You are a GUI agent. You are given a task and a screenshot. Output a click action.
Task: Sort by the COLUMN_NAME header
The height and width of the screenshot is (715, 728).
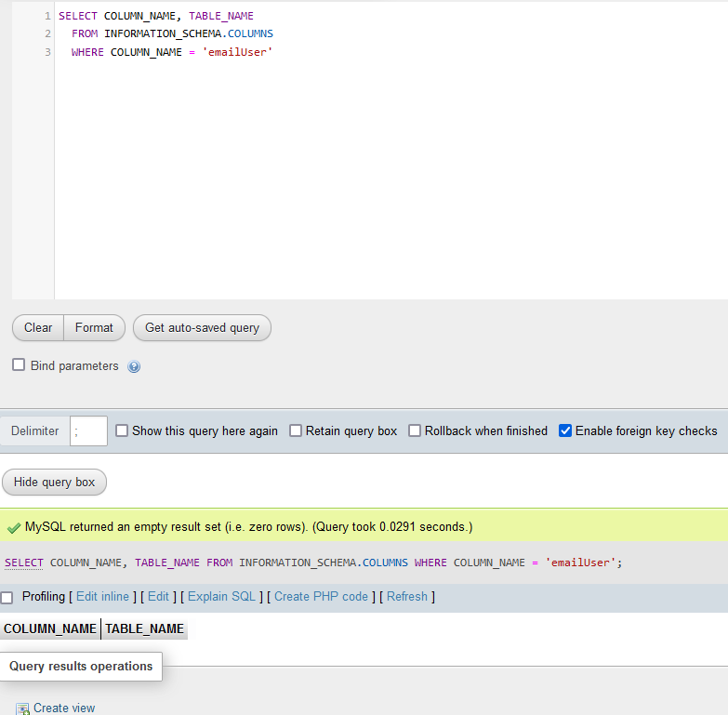tap(50, 629)
